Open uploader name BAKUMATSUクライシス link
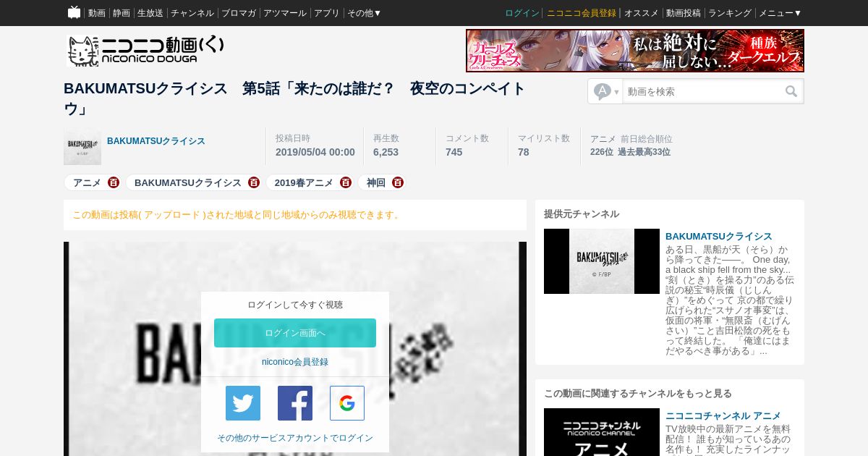This screenshot has width=868, height=456. (156, 141)
